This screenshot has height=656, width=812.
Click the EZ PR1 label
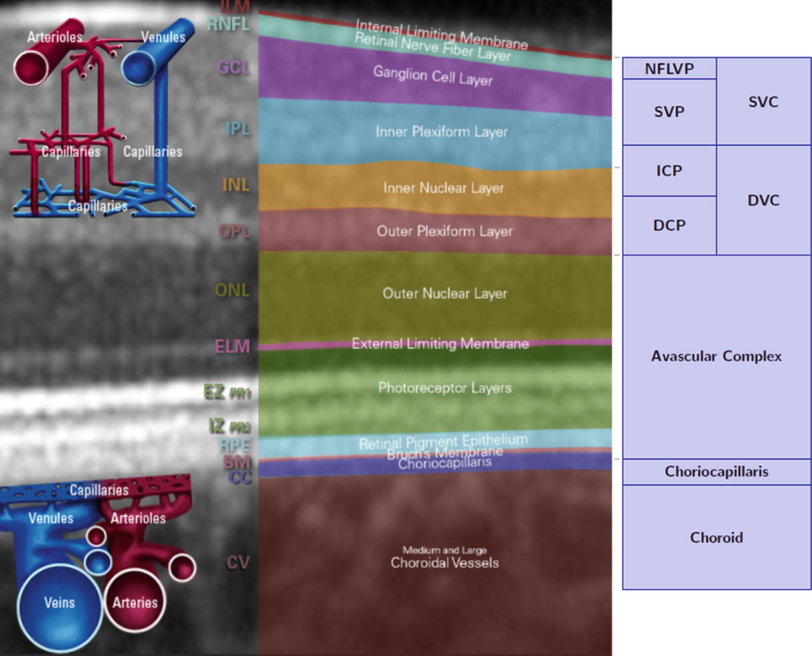coord(227,392)
